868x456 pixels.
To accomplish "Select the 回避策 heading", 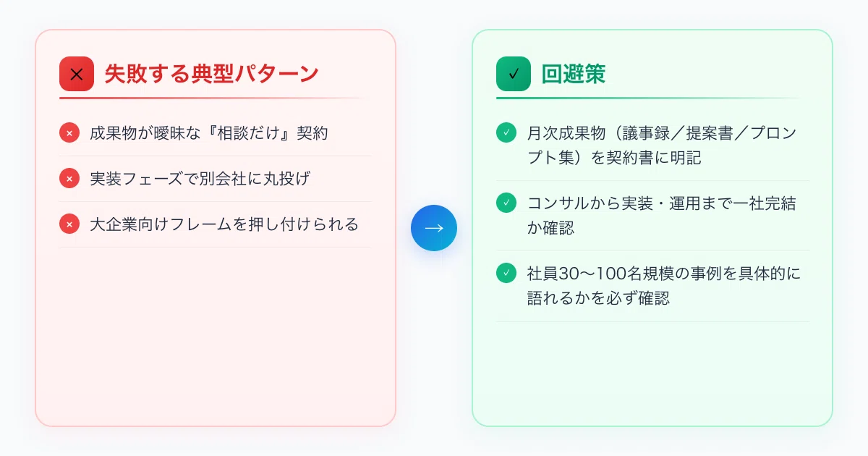I will point(573,74).
